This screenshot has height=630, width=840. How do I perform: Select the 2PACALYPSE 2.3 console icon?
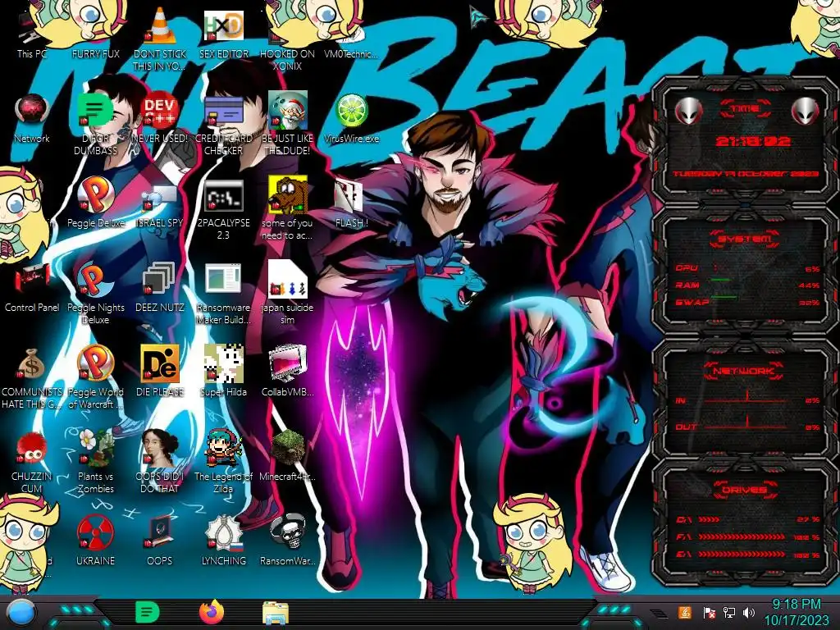[x=223, y=209]
